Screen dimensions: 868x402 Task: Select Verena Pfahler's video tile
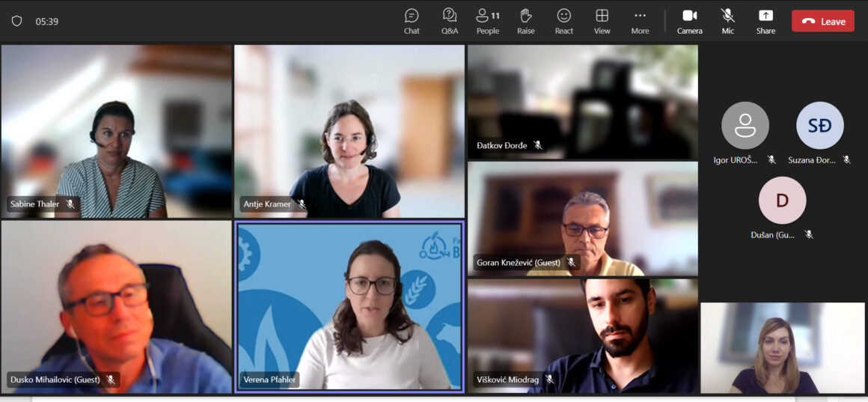coord(349,305)
